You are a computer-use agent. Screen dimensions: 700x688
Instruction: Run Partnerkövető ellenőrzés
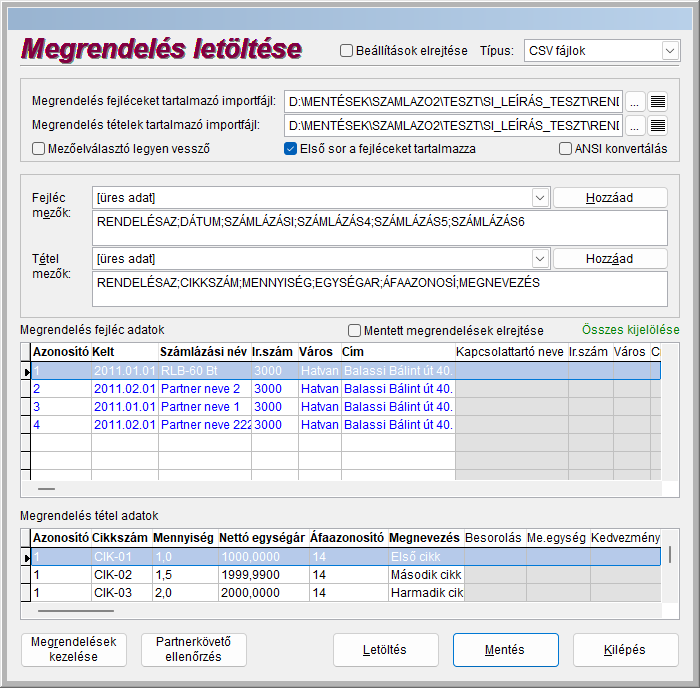coord(193,650)
